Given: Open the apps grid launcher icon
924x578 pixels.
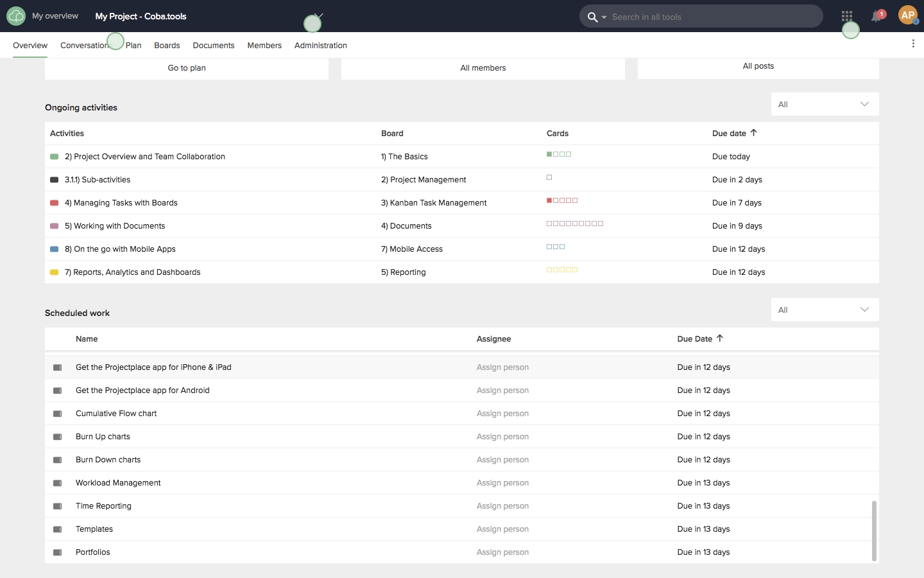Looking at the screenshot, I should pyautogui.click(x=847, y=16).
